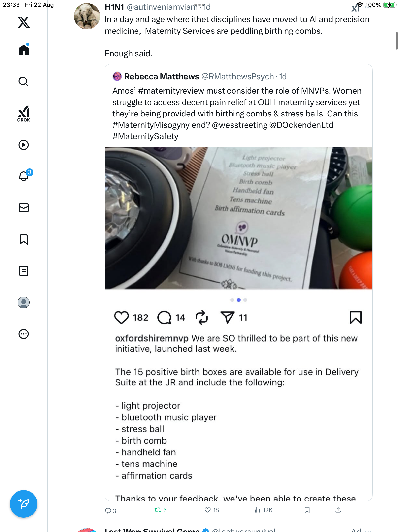This screenshot has height=532, width=399.
Task: Open Bookmarks in the sidebar
Action: coord(24,239)
